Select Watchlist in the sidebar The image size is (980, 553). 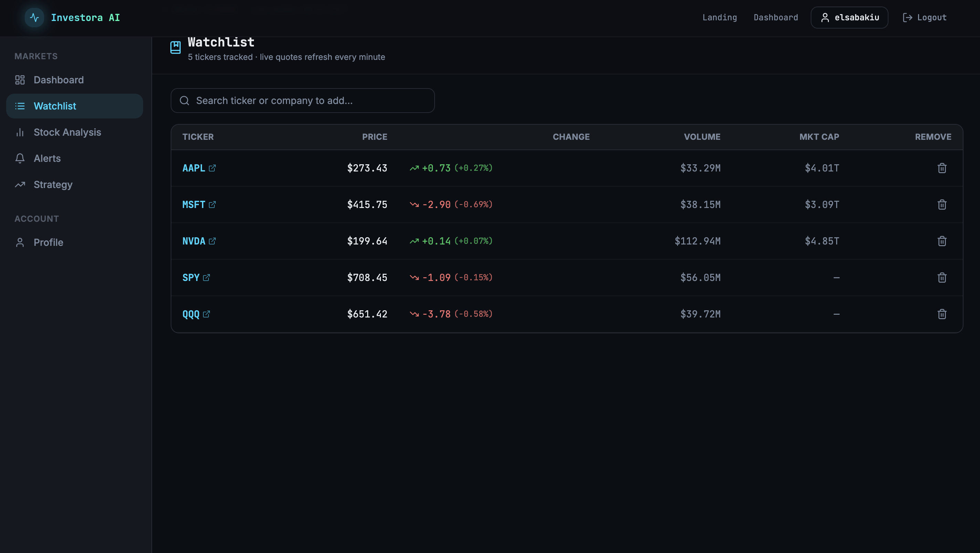(x=75, y=106)
